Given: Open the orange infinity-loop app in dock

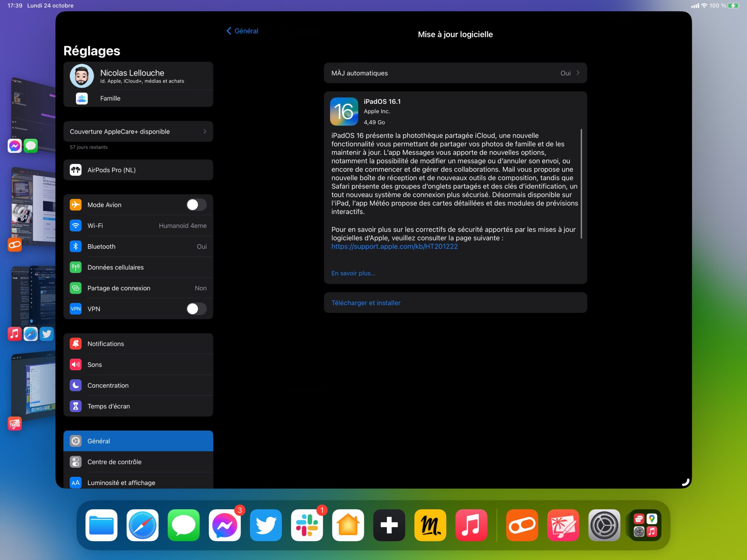Looking at the screenshot, I should 522,525.
